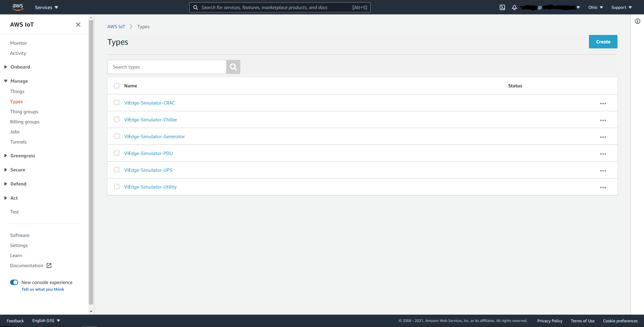
Task: Open Cookie preferences in footer
Action: pyautogui.click(x=620, y=321)
